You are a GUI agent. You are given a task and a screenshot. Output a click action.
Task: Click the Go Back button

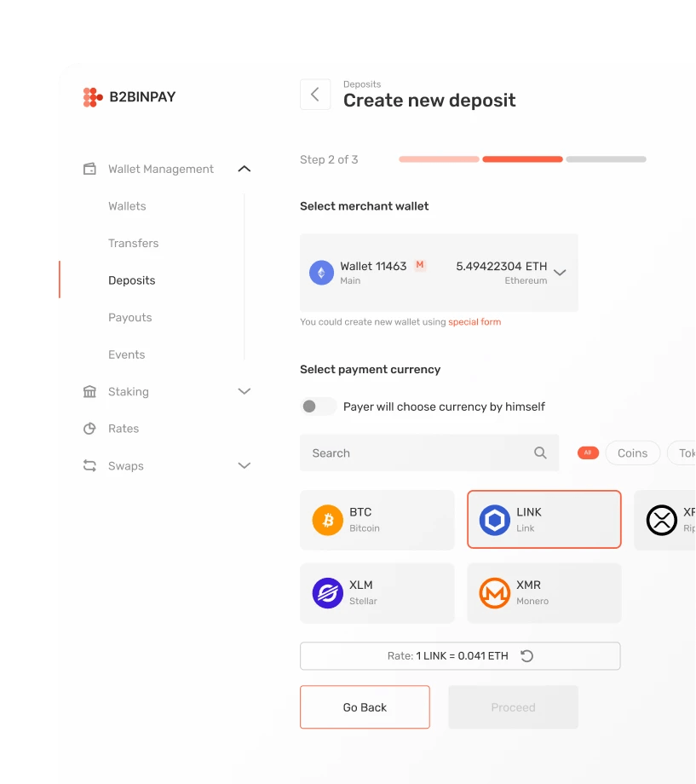(365, 707)
